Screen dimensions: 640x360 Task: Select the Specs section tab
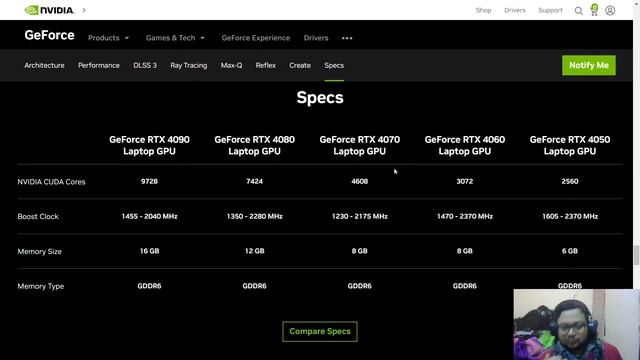[334, 65]
